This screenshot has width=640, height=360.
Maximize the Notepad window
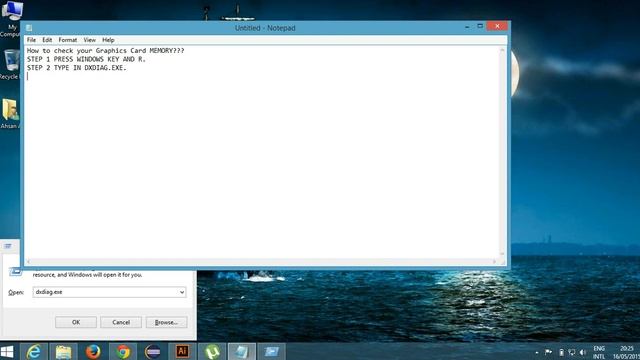click(x=480, y=26)
